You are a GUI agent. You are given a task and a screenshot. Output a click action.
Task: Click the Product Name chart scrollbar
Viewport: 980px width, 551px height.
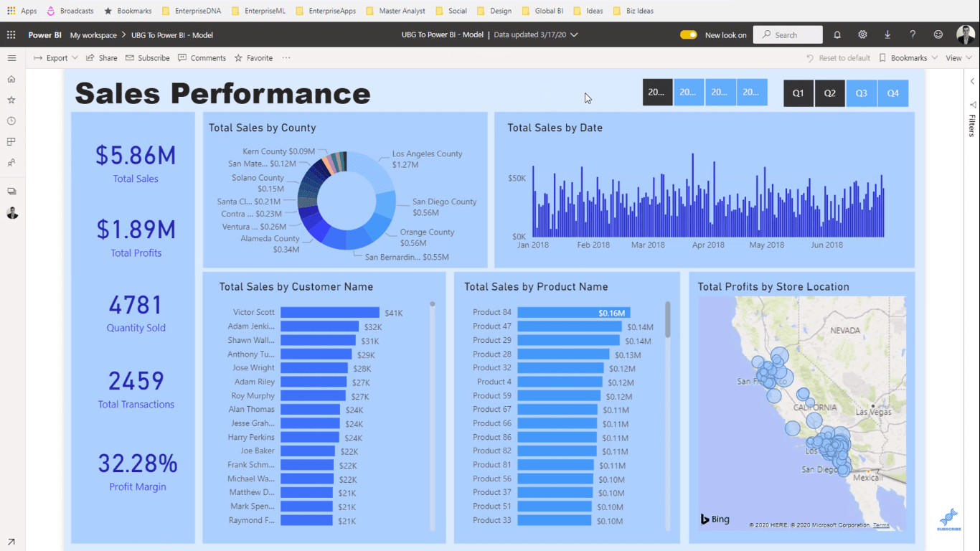pos(668,319)
